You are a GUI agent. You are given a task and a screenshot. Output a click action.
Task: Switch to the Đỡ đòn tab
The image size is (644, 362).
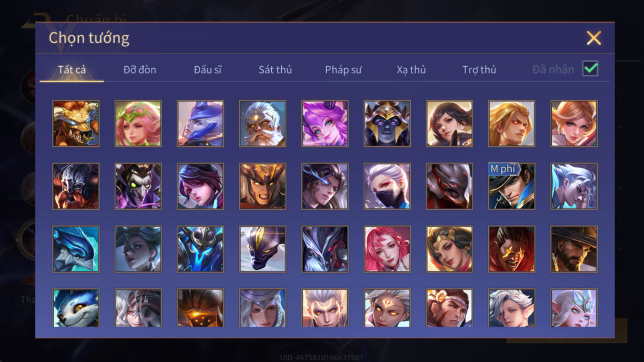click(x=140, y=70)
